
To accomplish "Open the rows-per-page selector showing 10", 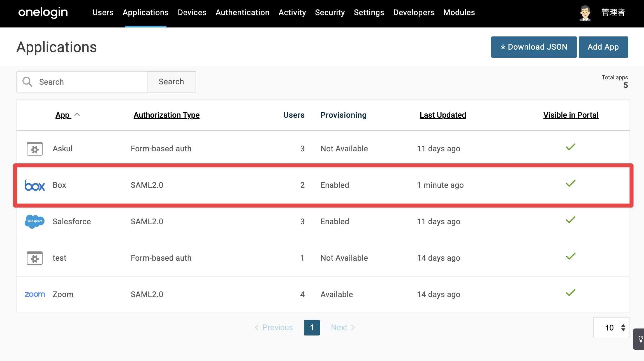I will pyautogui.click(x=611, y=328).
